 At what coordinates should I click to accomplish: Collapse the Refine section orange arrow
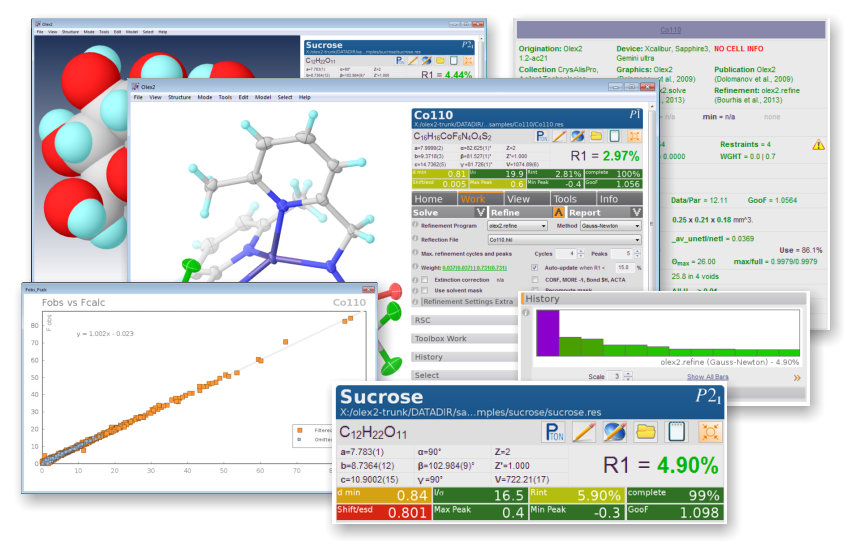pyautogui.click(x=558, y=212)
